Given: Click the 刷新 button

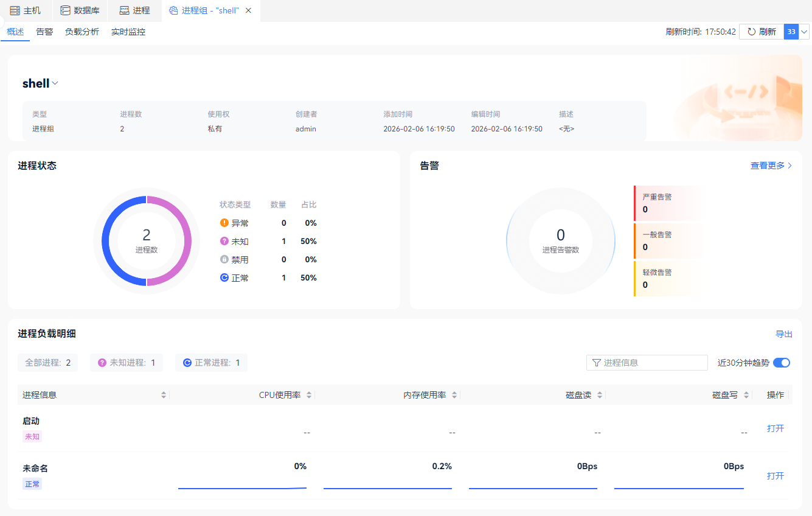Looking at the screenshot, I should point(762,32).
